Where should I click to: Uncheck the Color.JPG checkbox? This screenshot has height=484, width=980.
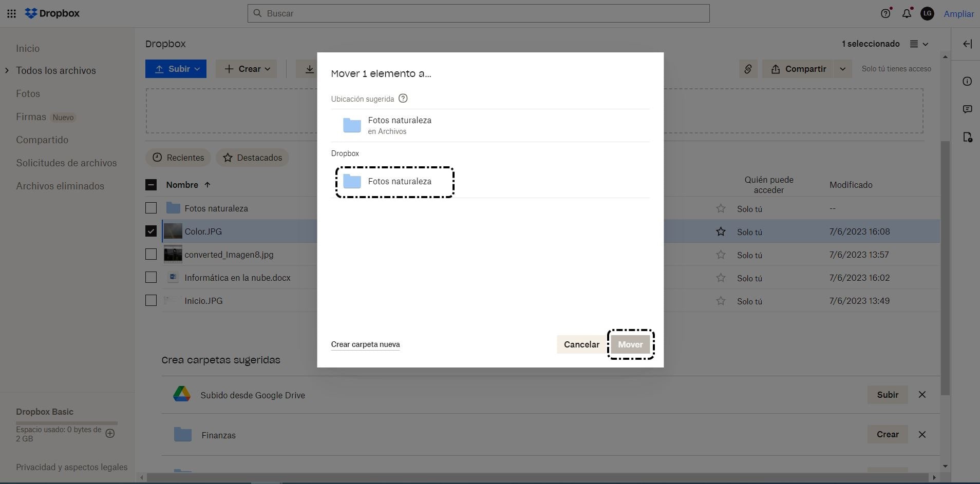(151, 231)
